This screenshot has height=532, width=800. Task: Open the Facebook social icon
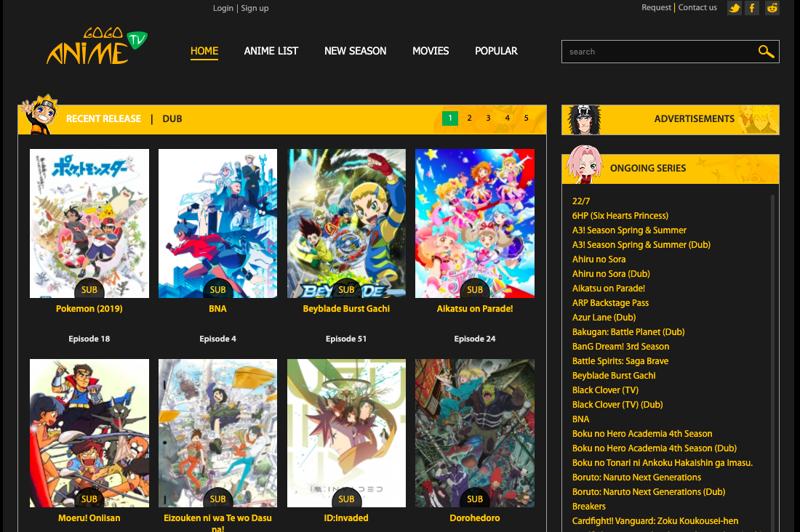753,8
